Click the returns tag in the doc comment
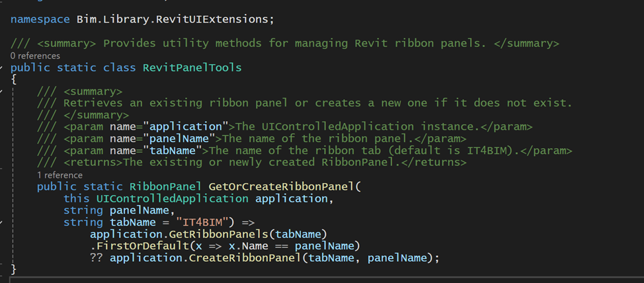The height and width of the screenshot is (283, 644). (x=93, y=163)
